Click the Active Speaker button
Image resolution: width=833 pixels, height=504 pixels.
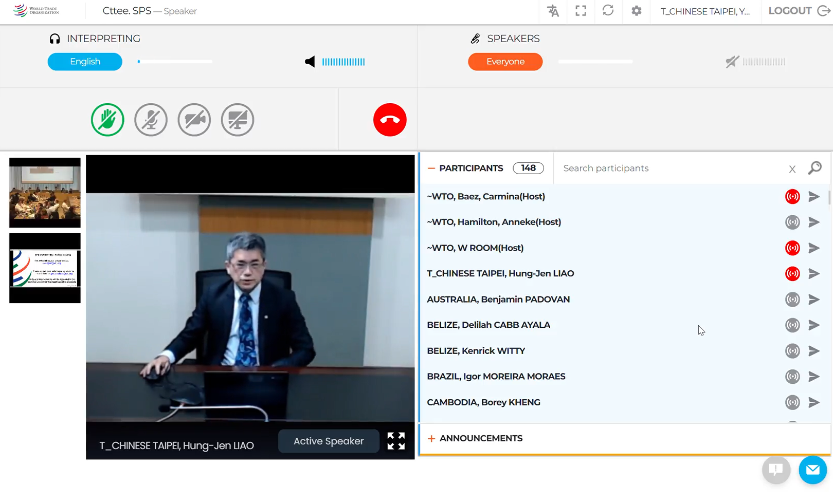coord(329,441)
